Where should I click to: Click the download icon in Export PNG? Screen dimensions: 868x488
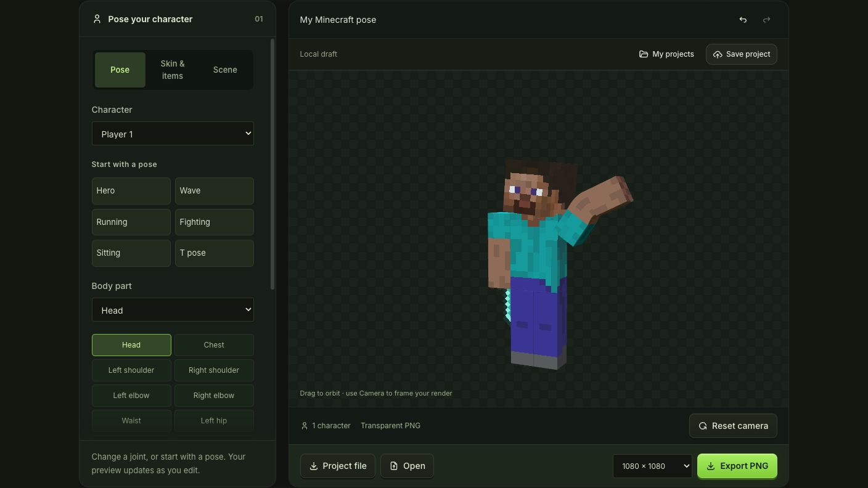(x=711, y=466)
